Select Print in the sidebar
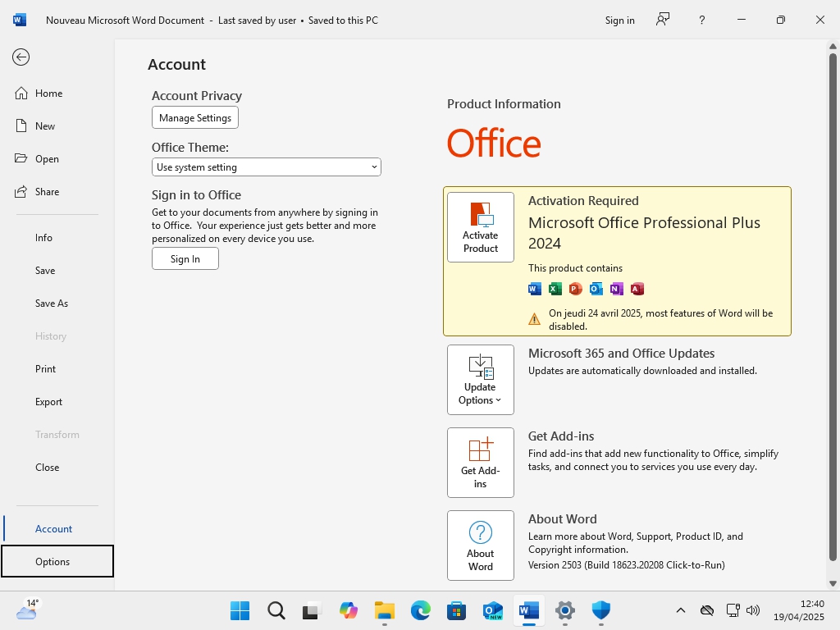Image resolution: width=840 pixels, height=630 pixels. [x=46, y=369]
